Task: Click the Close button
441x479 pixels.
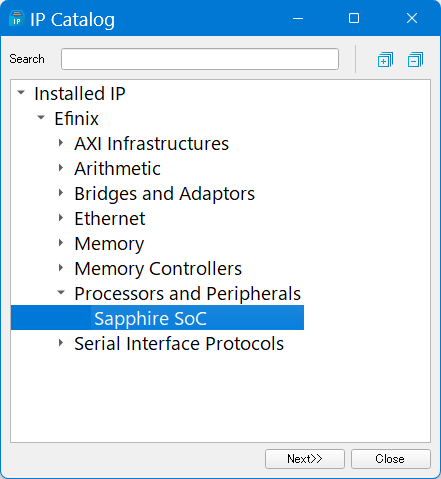Action: click(391, 459)
